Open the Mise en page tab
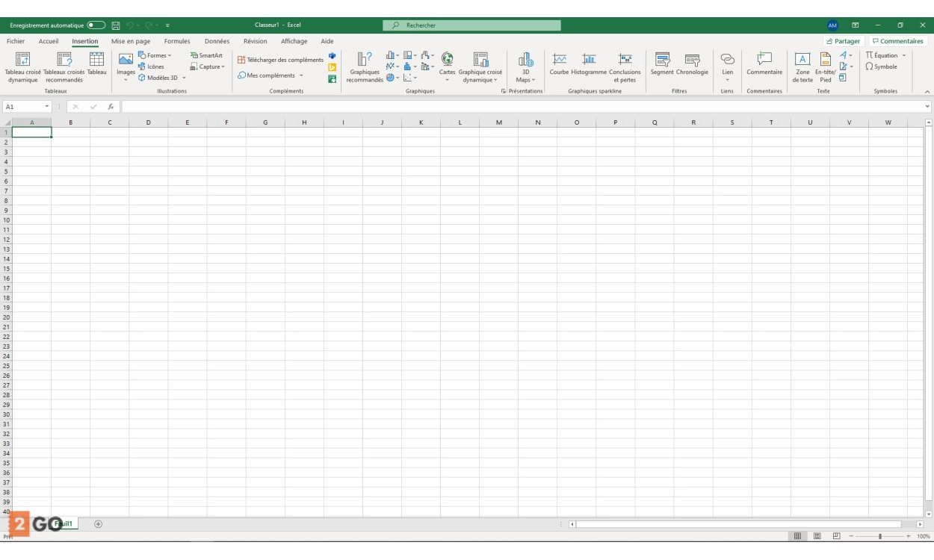 (131, 42)
